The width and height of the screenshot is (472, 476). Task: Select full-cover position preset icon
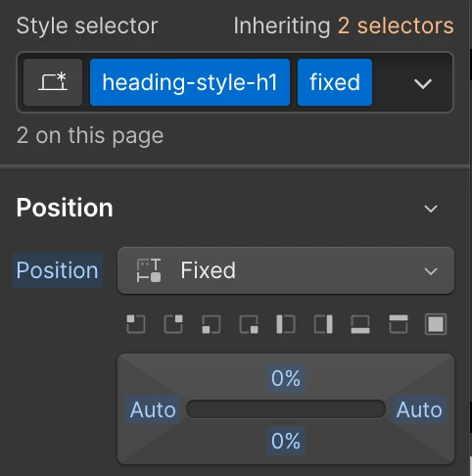[436, 324]
